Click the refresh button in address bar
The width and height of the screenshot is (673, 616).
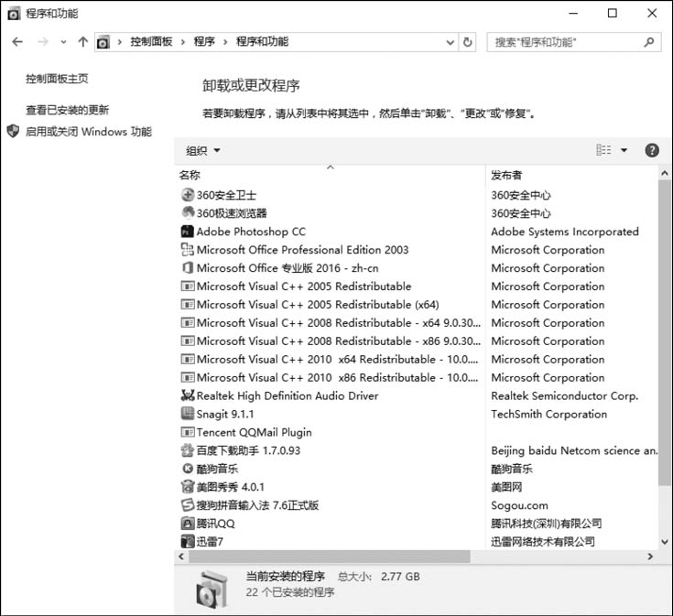[467, 41]
